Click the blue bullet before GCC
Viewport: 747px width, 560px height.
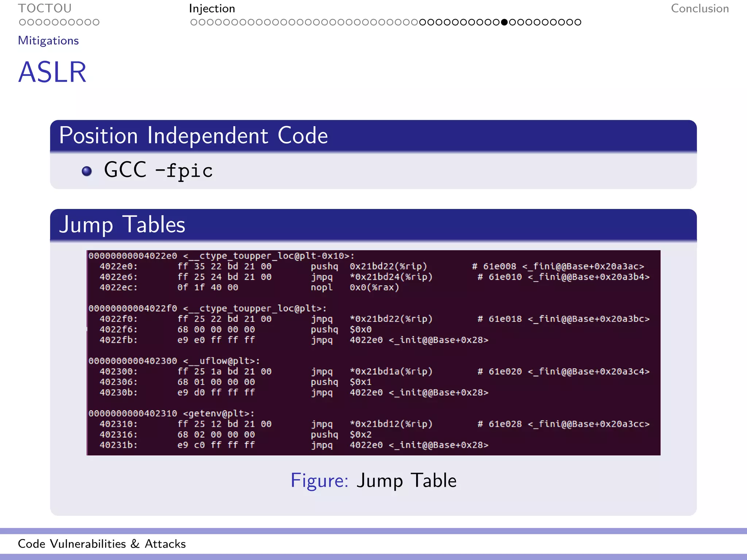pyautogui.click(x=87, y=171)
